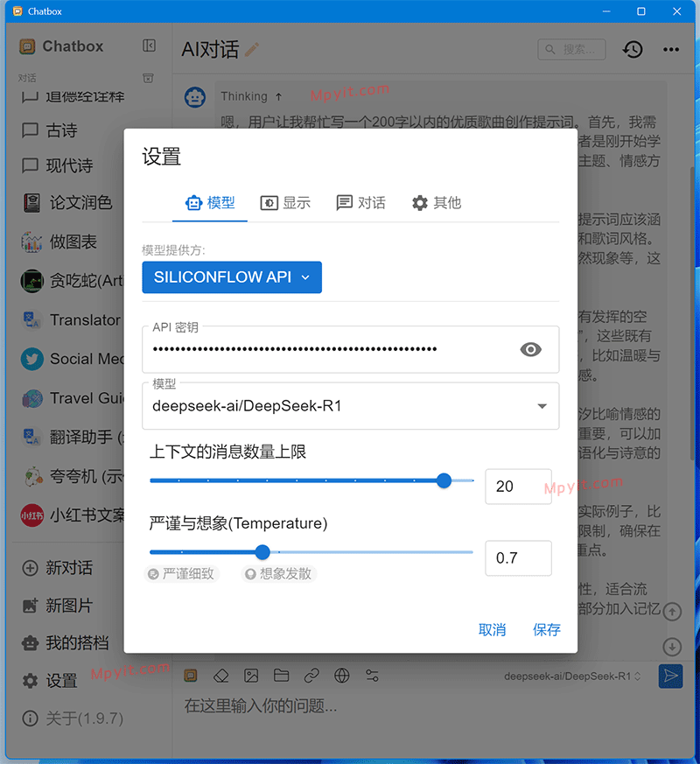Click the eraser icon in the input toolbar
The height and width of the screenshot is (764, 700).
point(221,676)
